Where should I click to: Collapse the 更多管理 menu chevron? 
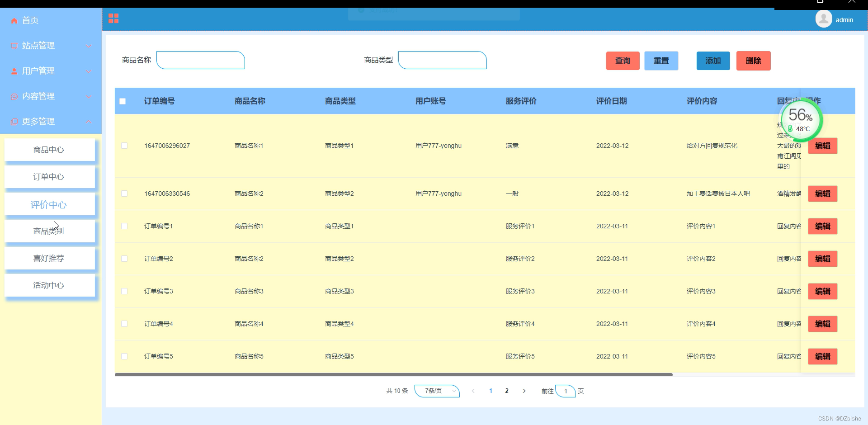[x=89, y=122]
